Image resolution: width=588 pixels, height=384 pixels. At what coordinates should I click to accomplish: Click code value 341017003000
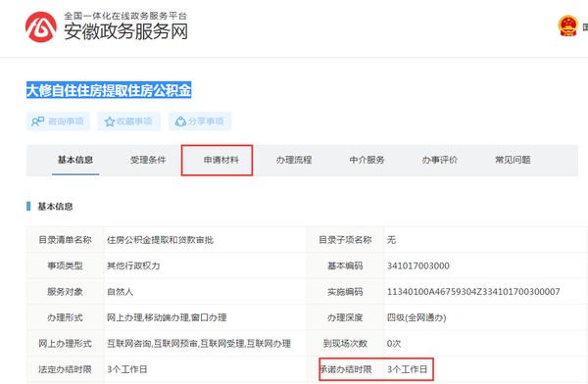click(x=418, y=265)
